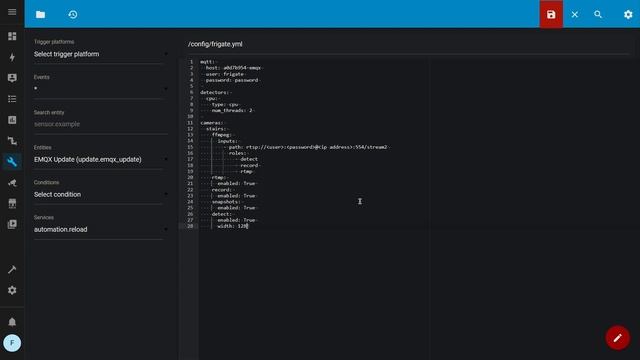Open the arrows routing sidebar icon

(12, 141)
